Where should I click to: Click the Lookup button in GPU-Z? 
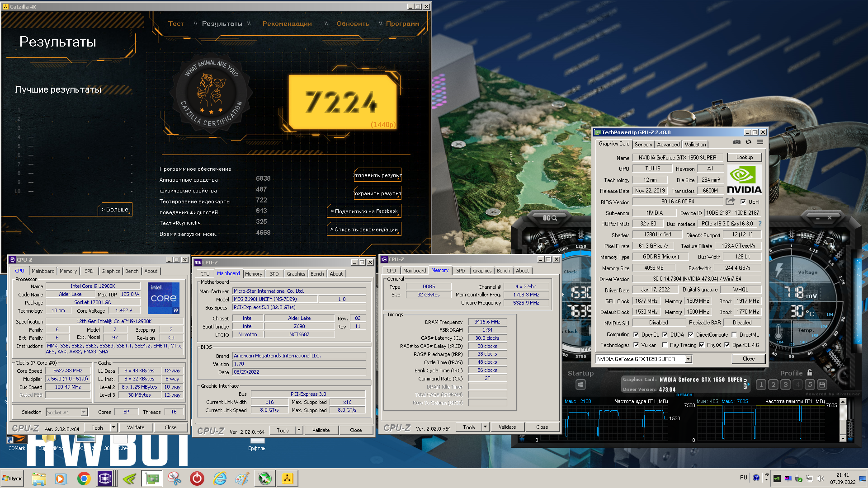tap(744, 158)
